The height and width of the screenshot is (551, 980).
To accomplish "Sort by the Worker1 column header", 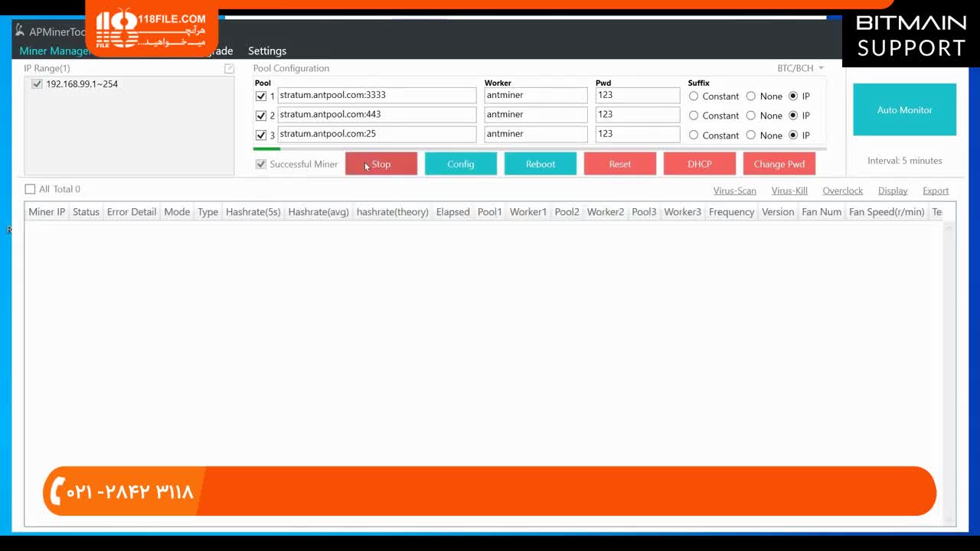I will point(528,212).
